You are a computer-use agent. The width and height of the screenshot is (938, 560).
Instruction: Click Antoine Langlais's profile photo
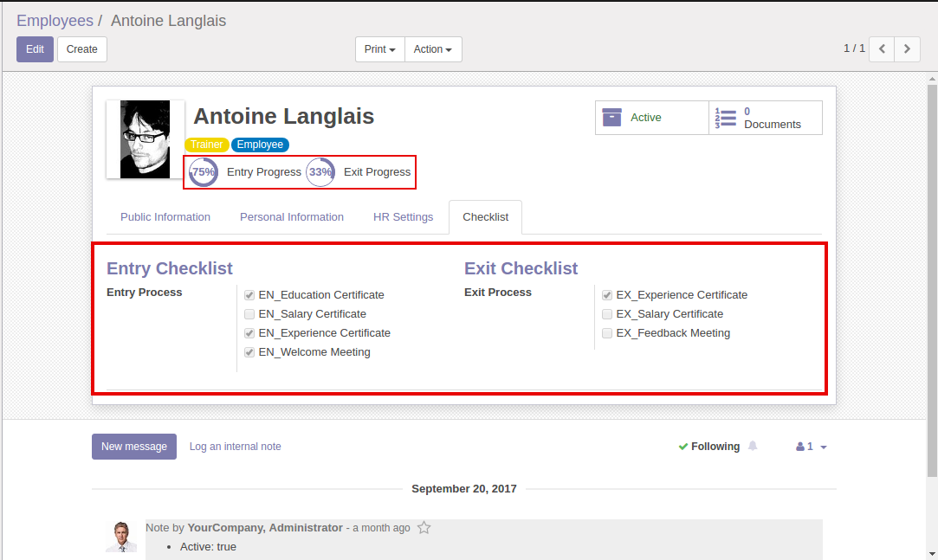(x=146, y=139)
